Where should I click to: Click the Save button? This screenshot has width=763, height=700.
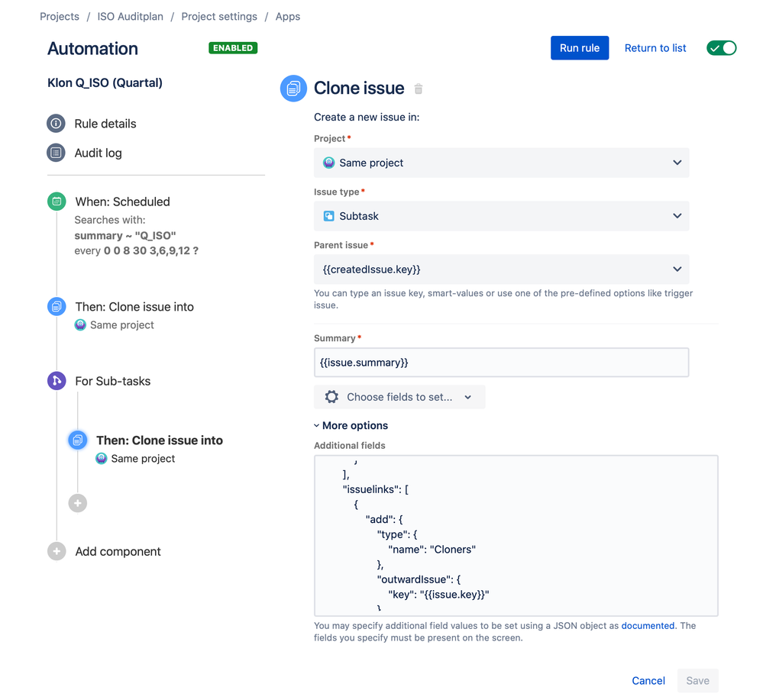click(697, 681)
